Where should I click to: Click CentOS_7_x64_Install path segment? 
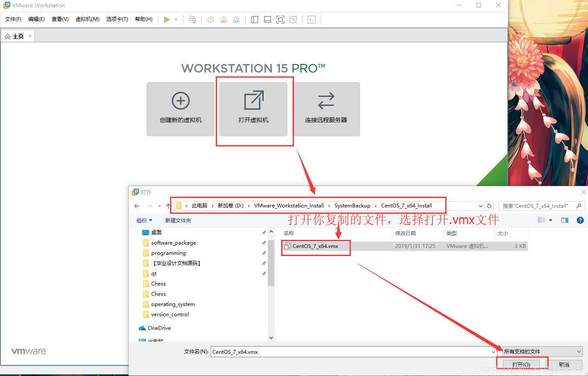[x=406, y=206]
